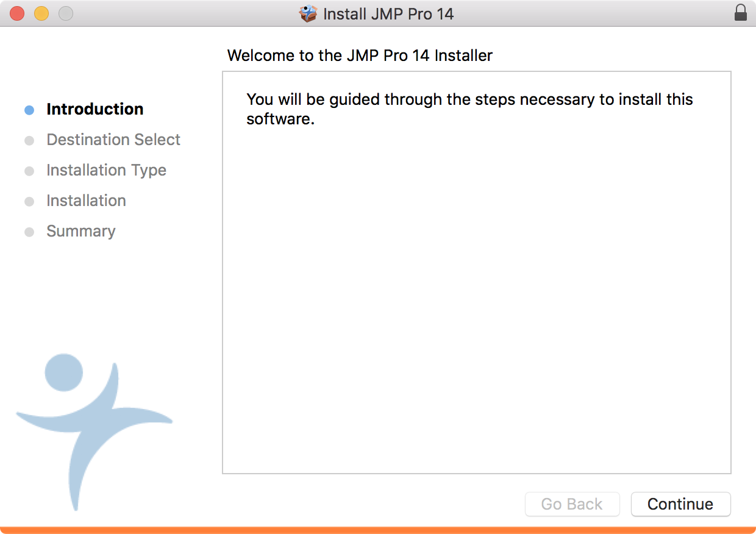Click the instructions text inside the content pane
Screen dimensions: 756x534
click(469, 109)
